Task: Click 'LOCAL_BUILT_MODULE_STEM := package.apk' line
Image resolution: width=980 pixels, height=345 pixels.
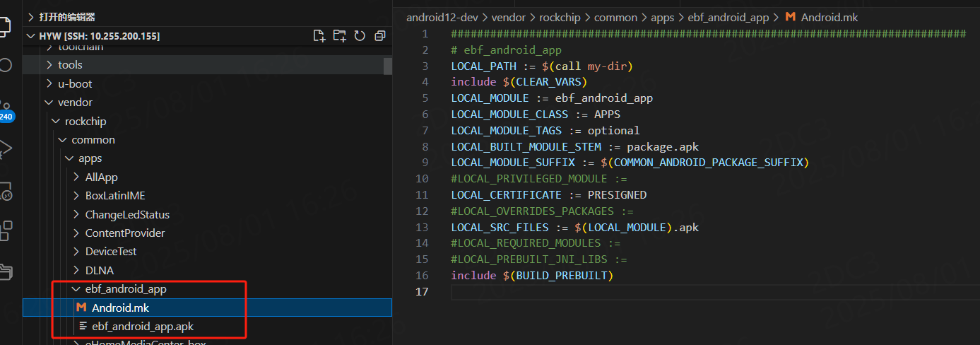Action: coord(574,147)
